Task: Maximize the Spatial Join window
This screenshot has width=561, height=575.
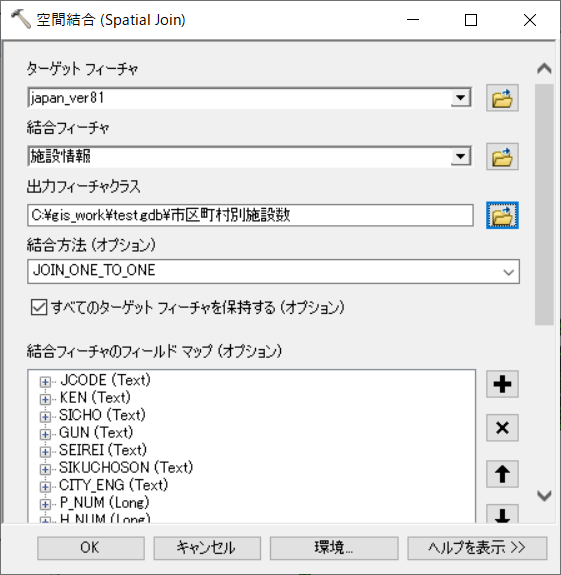Action: (x=471, y=20)
